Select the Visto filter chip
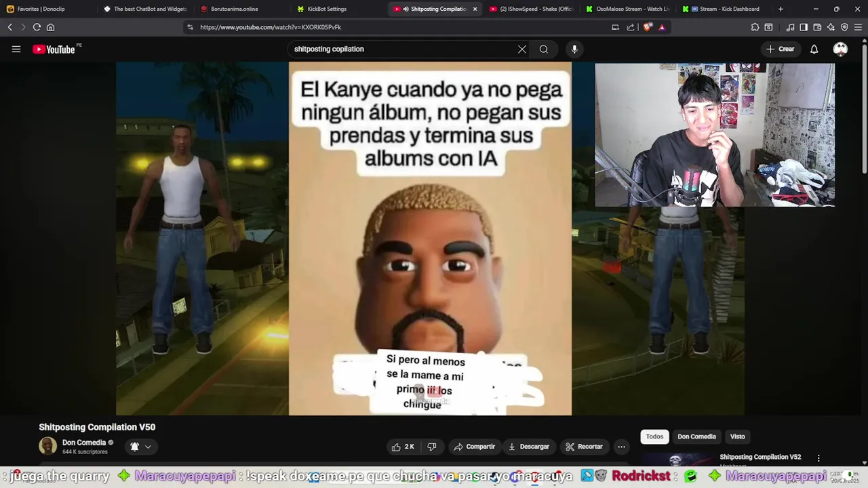This screenshot has height=488, width=868. click(737, 436)
